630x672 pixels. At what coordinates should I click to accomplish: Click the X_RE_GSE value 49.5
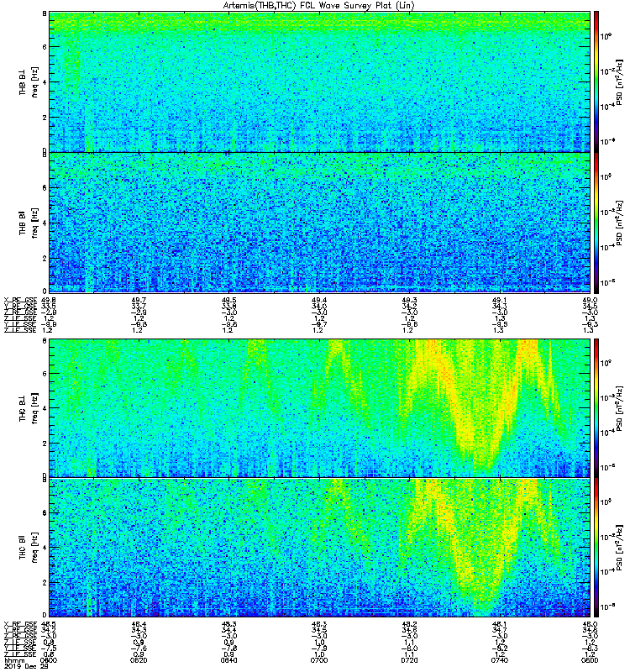(x=228, y=300)
